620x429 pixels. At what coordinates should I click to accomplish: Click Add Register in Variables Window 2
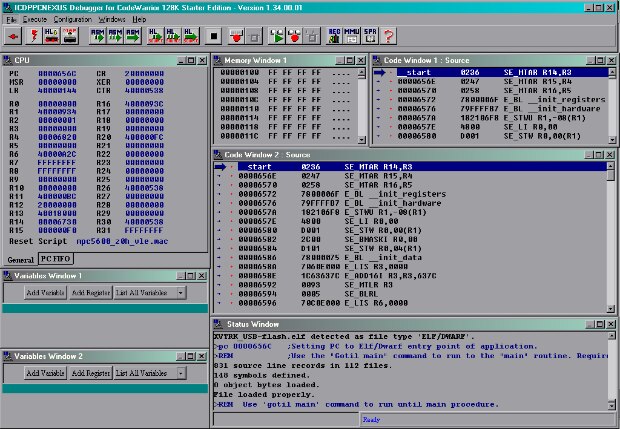click(x=90, y=373)
